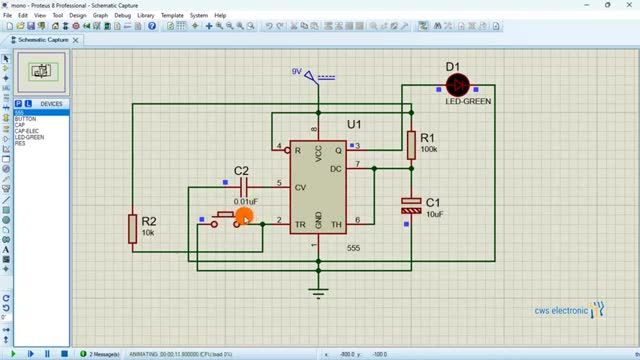Click the Save Project disk icon
This screenshot has width=640, height=360.
pyautogui.click(x=31, y=26)
